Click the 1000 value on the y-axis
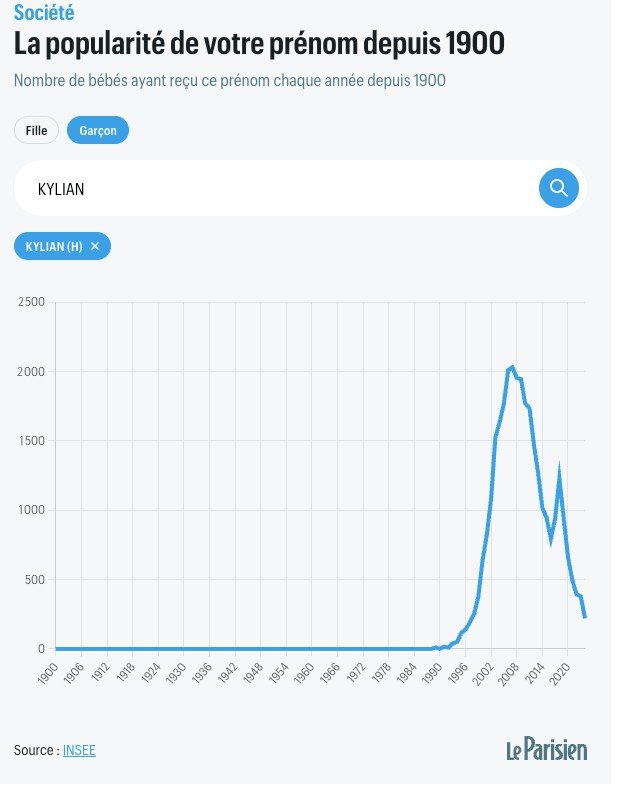 [x=32, y=518]
